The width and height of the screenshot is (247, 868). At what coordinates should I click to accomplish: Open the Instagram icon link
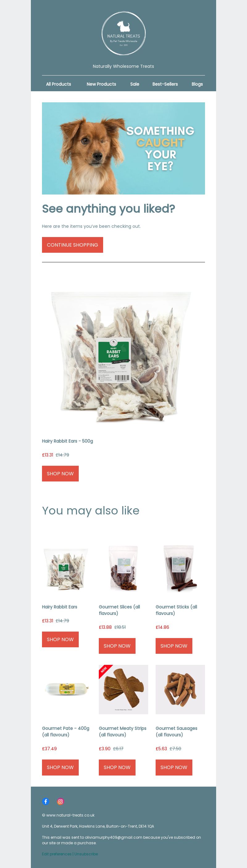(61, 801)
